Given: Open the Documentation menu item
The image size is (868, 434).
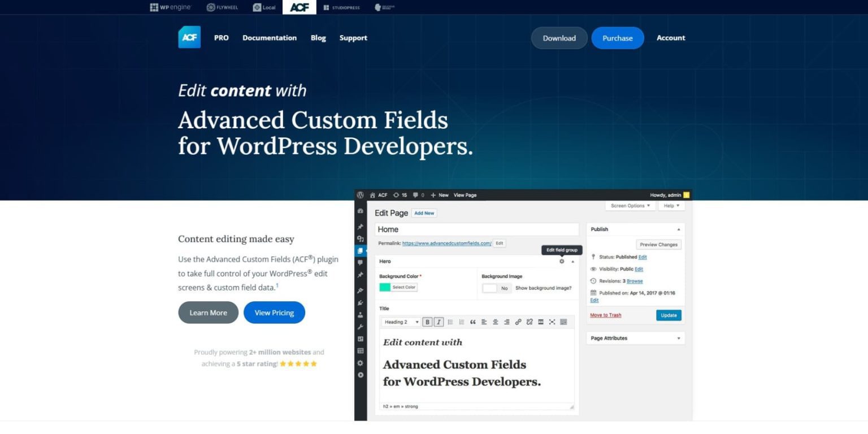Looking at the screenshot, I should (x=270, y=38).
